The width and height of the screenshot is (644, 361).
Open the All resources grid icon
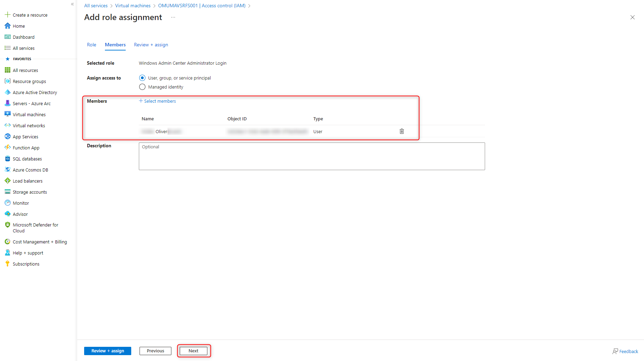(x=7, y=70)
